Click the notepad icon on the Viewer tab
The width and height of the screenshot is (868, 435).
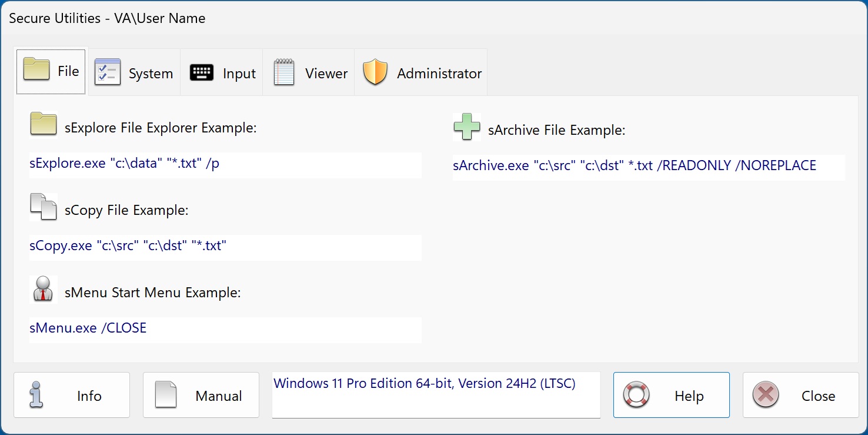click(283, 72)
